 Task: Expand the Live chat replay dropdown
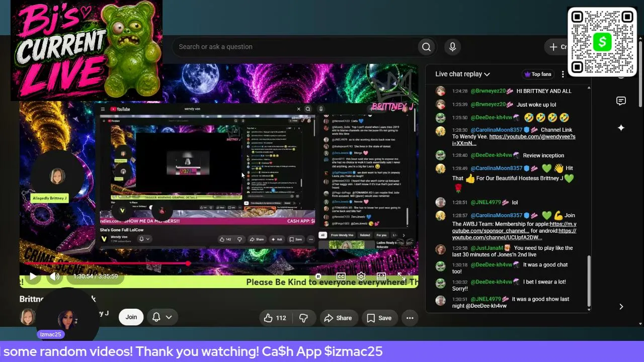pos(462,74)
